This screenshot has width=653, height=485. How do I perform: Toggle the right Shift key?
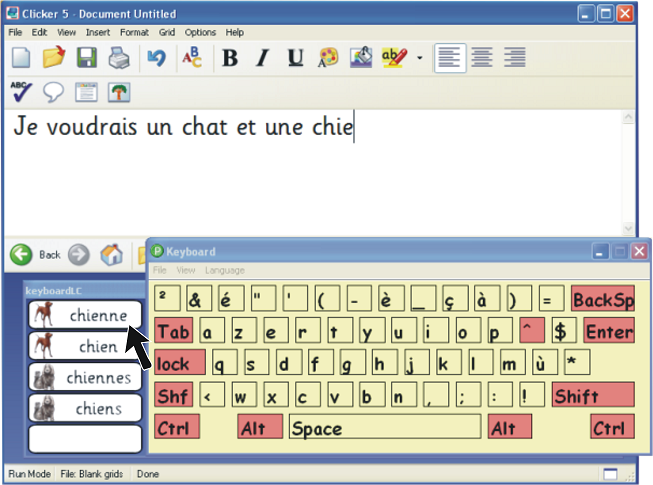point(593,395)
